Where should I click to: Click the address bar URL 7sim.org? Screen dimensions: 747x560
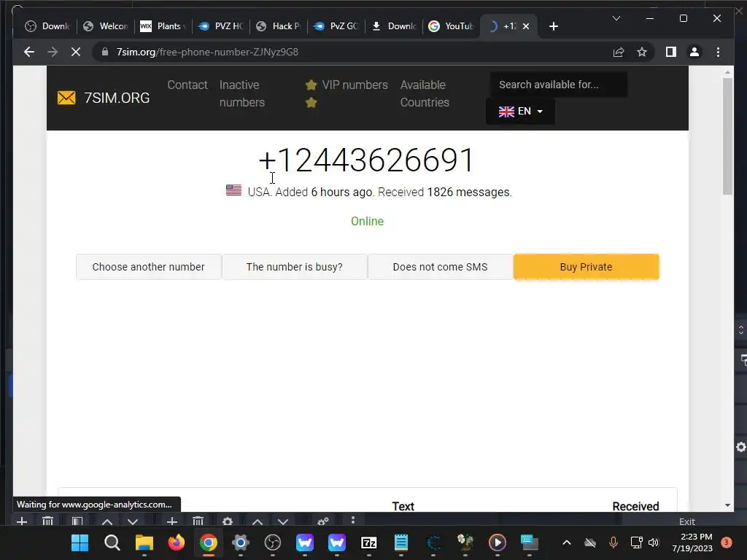[x=207, y=52]
